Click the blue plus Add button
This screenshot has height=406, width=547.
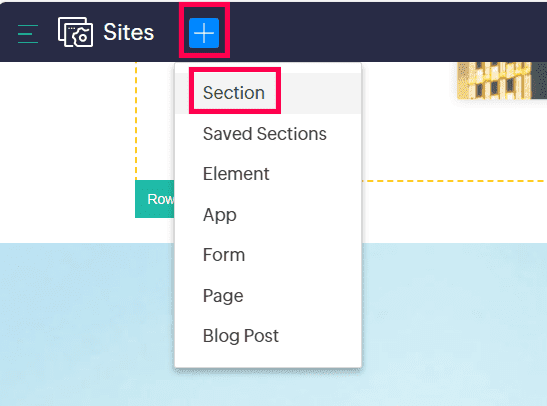pyautogui.click(x=204, y=33)
